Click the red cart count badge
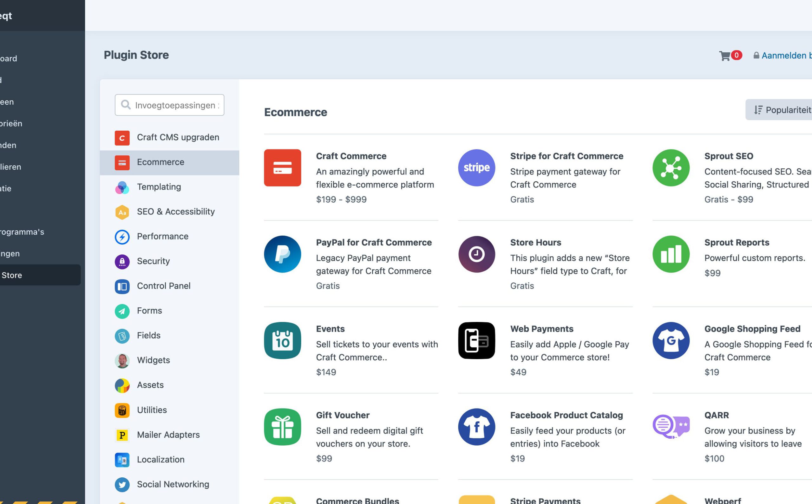 pyautogui.click(x=737, y=55)
